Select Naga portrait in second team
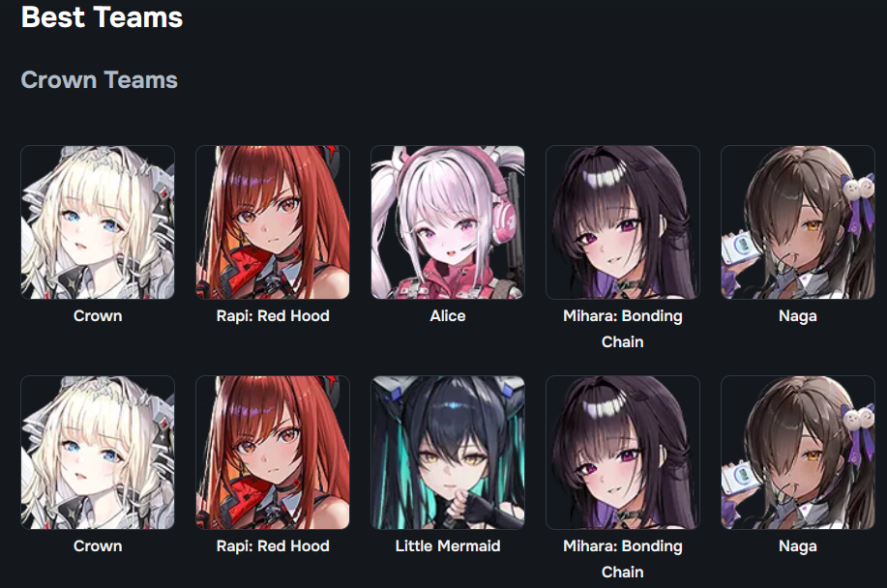887x588 pixels. 798,453
